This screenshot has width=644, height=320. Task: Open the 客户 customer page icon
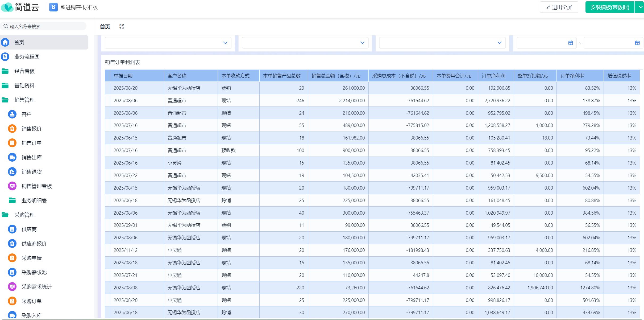point(12,114)
